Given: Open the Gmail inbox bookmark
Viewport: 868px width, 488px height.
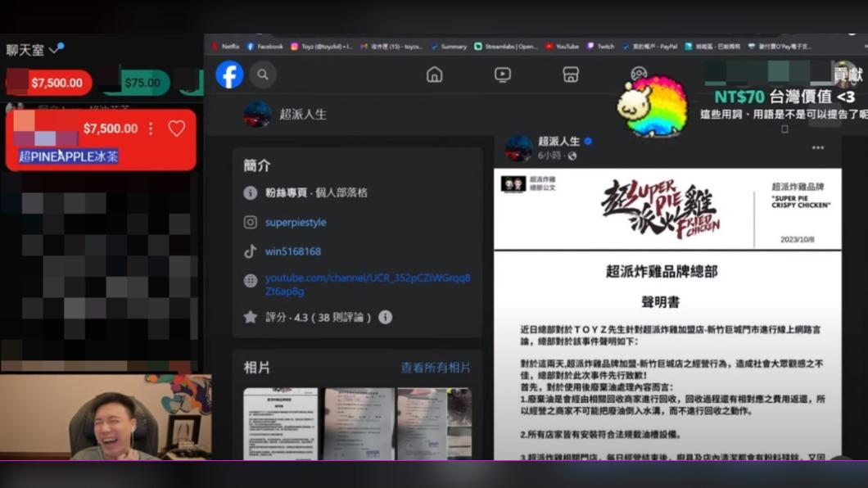Looking at the screenshot, I should coord(392,47).
